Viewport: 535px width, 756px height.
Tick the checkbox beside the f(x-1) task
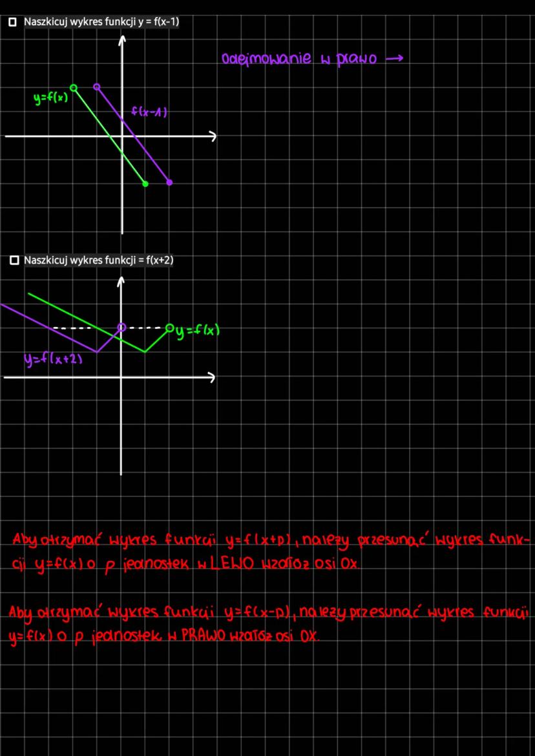tap(12, 22)
